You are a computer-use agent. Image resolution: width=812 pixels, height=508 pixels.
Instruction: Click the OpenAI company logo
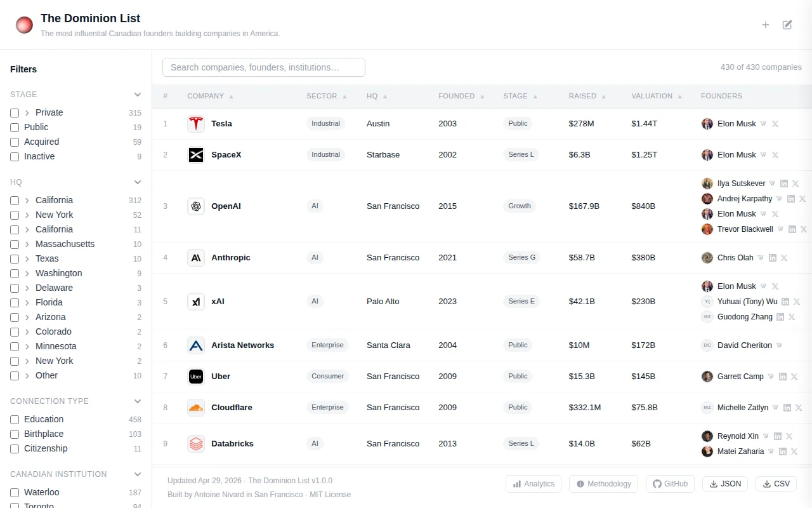tap(196, 206)
